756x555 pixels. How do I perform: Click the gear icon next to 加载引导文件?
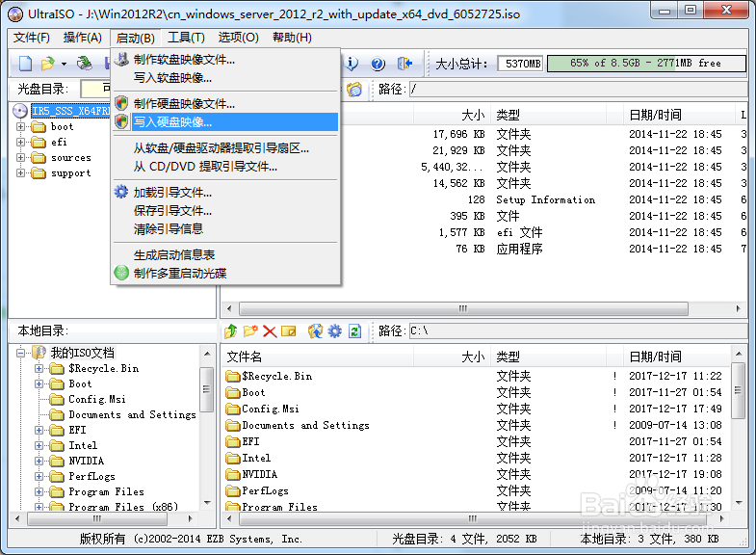click(121, 192)
